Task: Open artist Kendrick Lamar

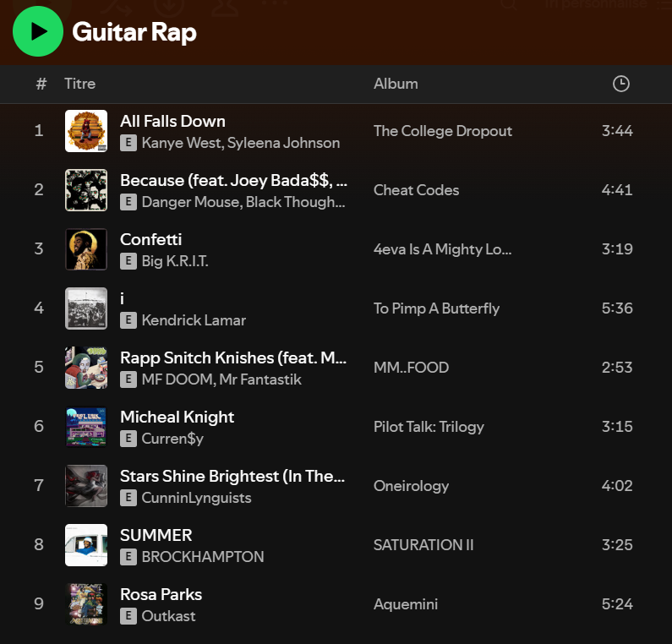Action: point(194,320)
